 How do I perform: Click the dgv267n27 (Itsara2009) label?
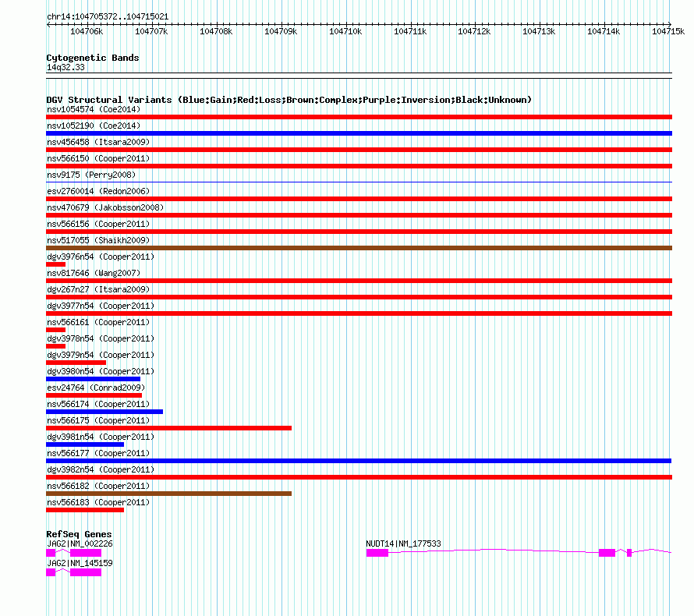point(98,289)
